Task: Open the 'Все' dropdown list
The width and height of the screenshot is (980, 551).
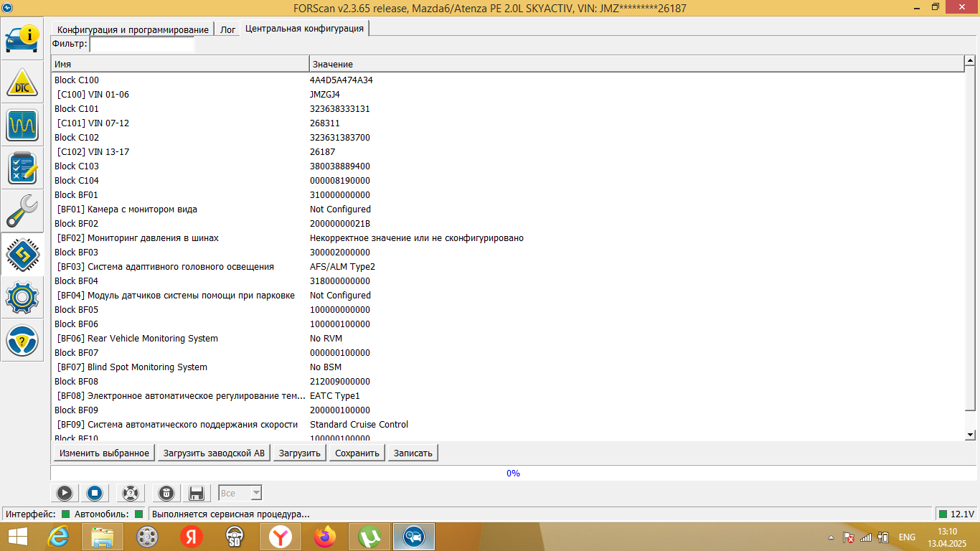Action: 255,493
